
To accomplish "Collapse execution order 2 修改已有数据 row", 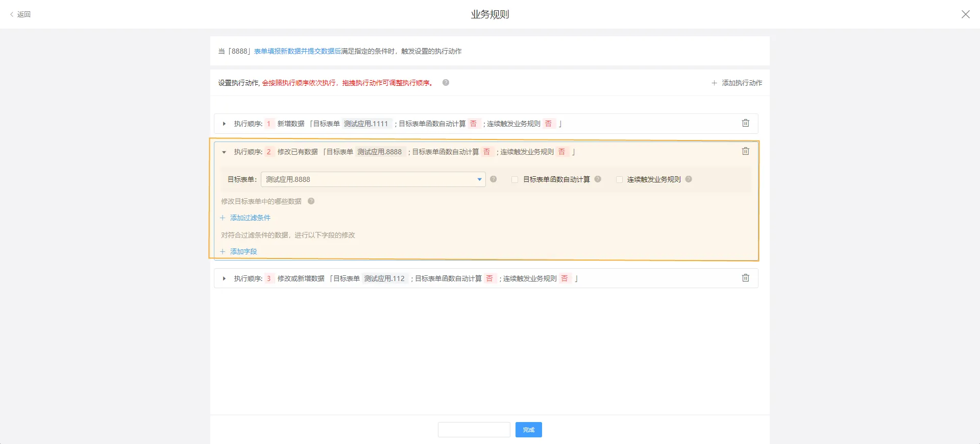I will pos(224,152).
